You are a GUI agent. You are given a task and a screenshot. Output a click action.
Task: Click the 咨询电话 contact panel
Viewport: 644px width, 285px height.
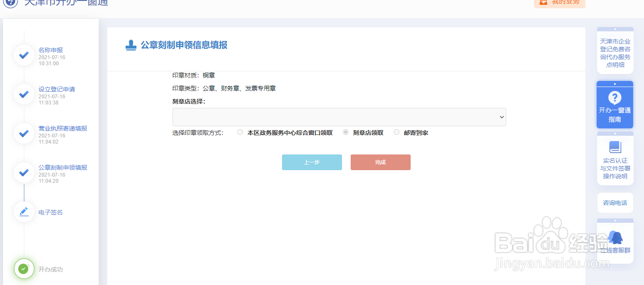point(615,203)
